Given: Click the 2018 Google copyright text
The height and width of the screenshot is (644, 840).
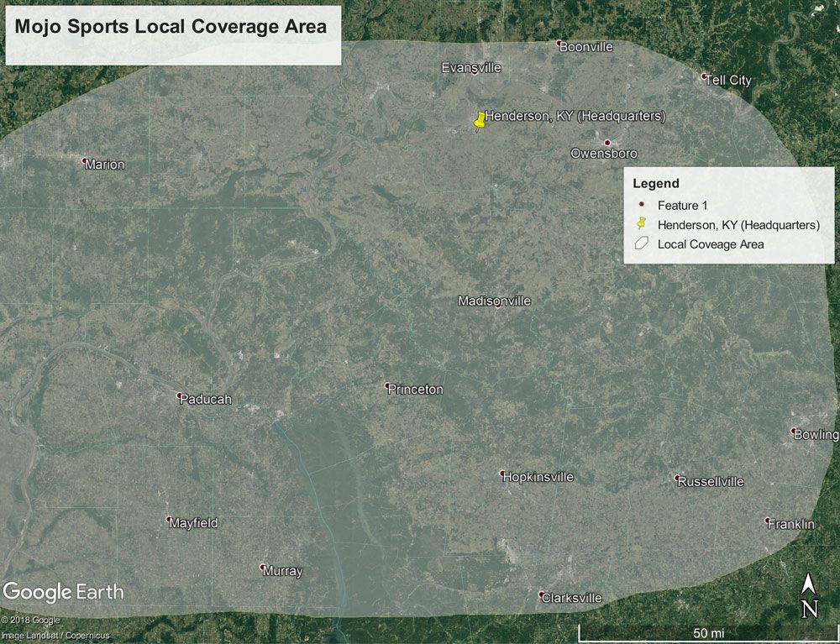Looking at the screenshot, I should coord(34,620).
